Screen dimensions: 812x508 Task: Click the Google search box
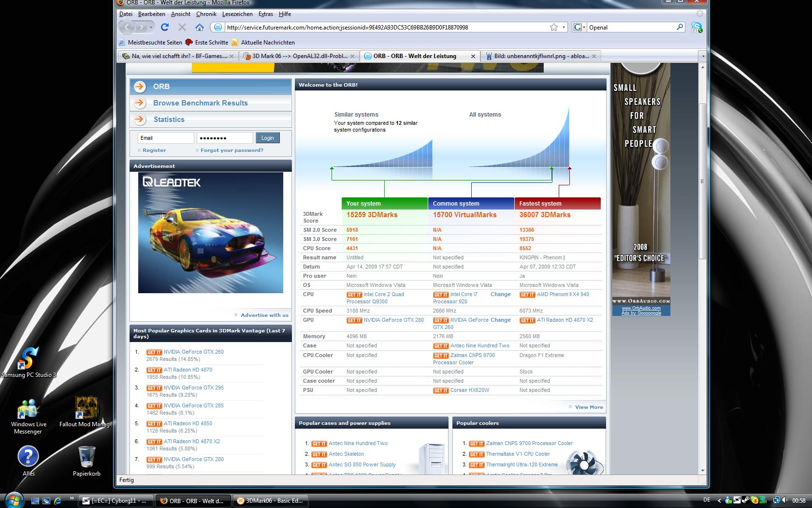(631, 27)
